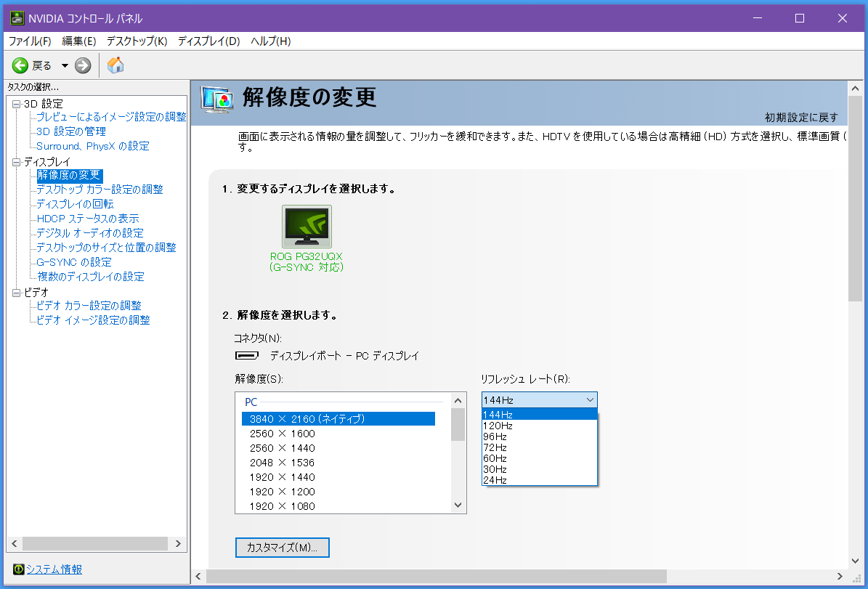Image resolution: width=868 pixels, height=589 pixels.
Task: Select 解像度の変更 in task tree
Action: [69, 175]
